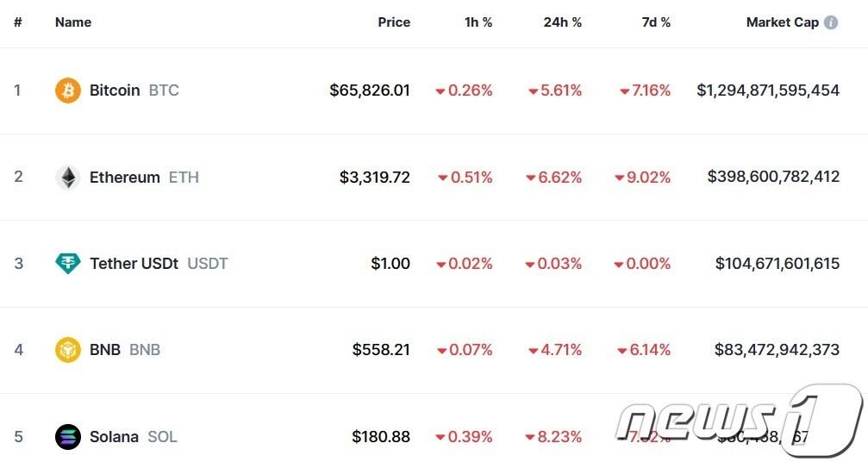Click the Bitcoin logo icon
Image resolution: width=868 pixels, height=468 pixels.
pyautogui.click(x=68, y=90)
